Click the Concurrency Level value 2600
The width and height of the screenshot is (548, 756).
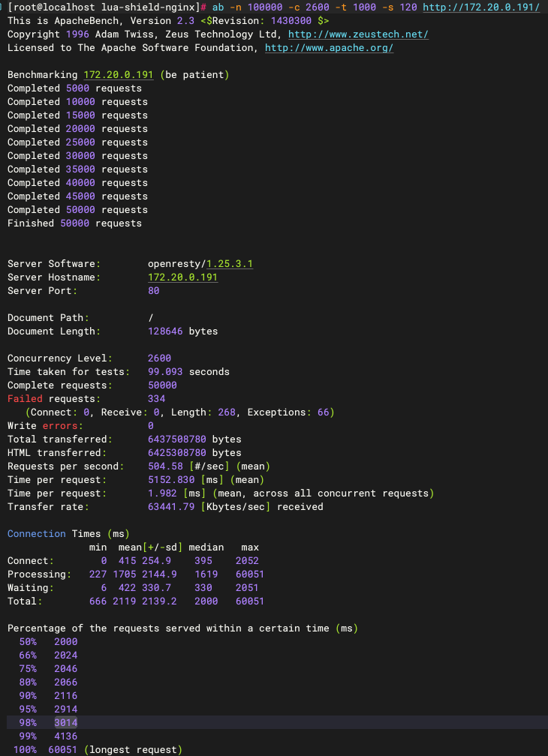tap(159, 358)
